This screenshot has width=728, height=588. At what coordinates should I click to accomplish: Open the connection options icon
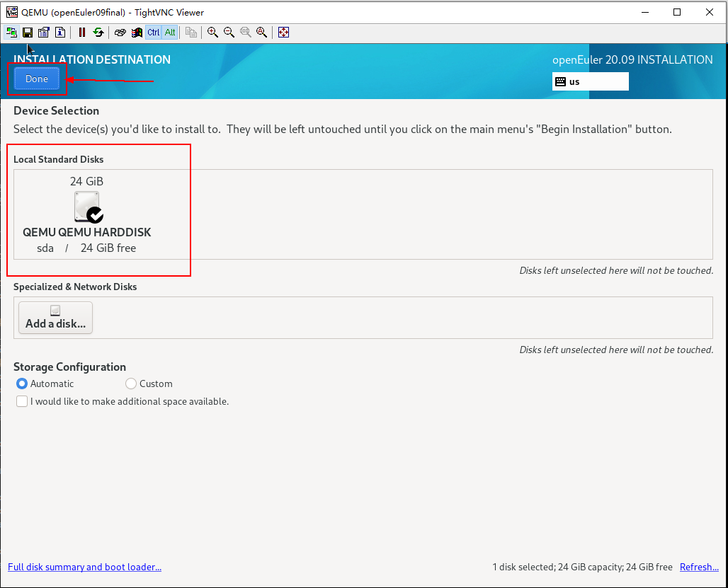44,33
